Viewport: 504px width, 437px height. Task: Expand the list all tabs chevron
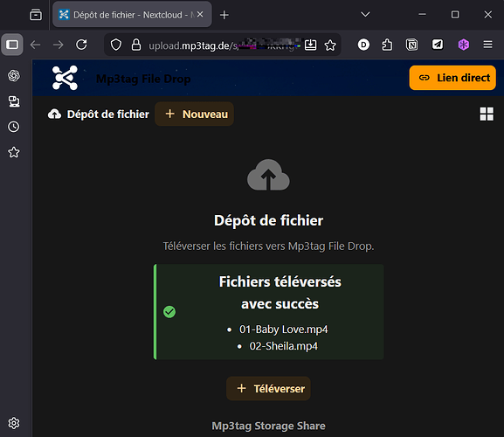365,15
